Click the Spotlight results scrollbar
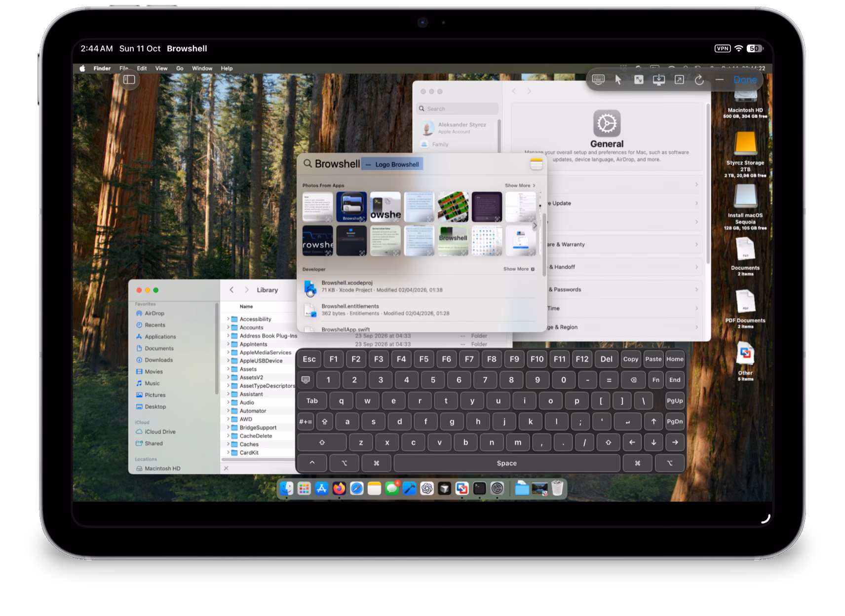 pos(544,244)
